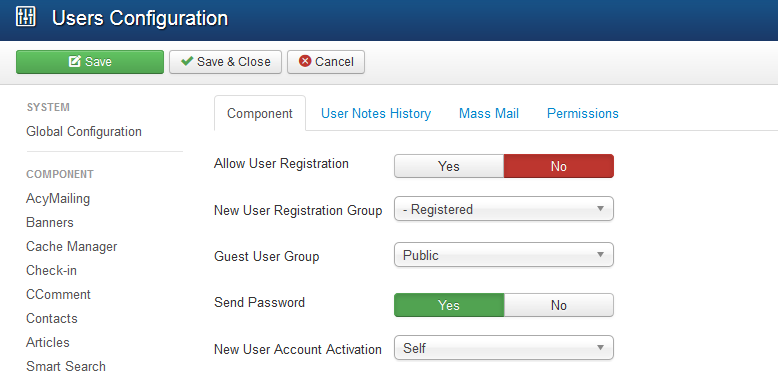Open New User Registration Group dropdown

point(504,209)
